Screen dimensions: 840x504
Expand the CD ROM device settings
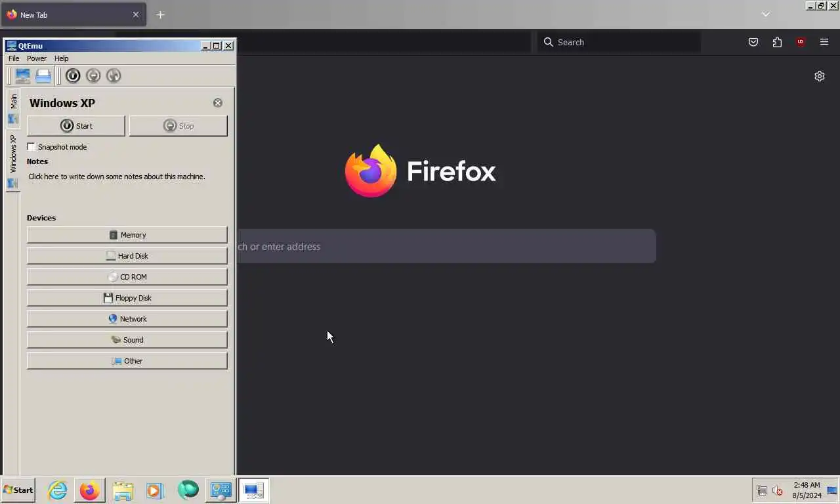[127, 277]
